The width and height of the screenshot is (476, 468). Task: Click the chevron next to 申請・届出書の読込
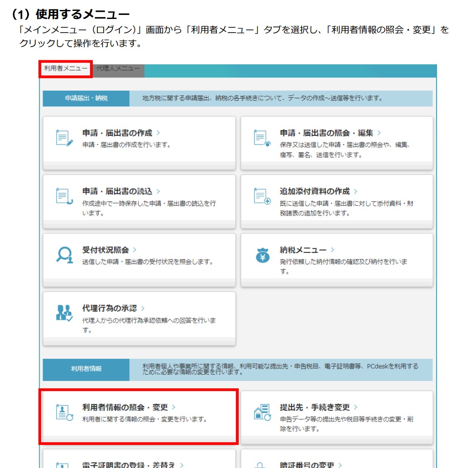point(158,192)
